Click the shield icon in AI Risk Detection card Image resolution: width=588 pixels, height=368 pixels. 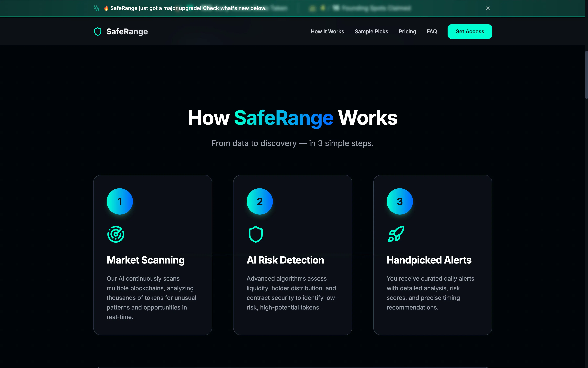click(256, 234)
